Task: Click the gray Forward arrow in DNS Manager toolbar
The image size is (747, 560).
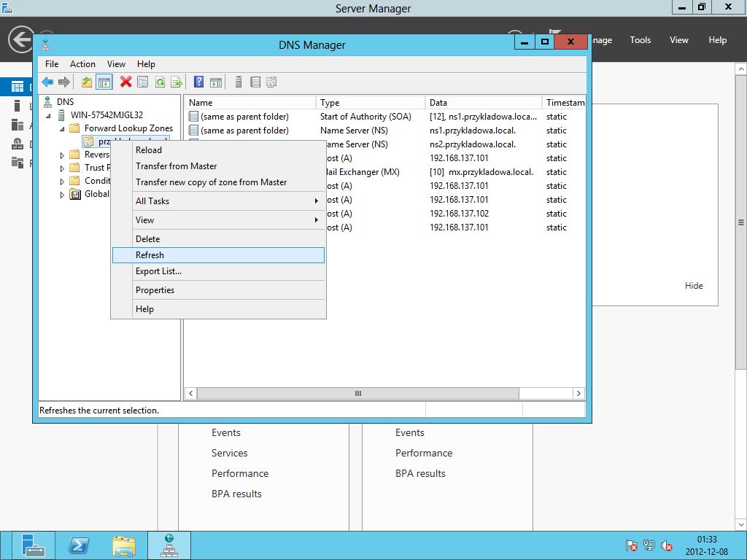Action: [x=64, y=82]
